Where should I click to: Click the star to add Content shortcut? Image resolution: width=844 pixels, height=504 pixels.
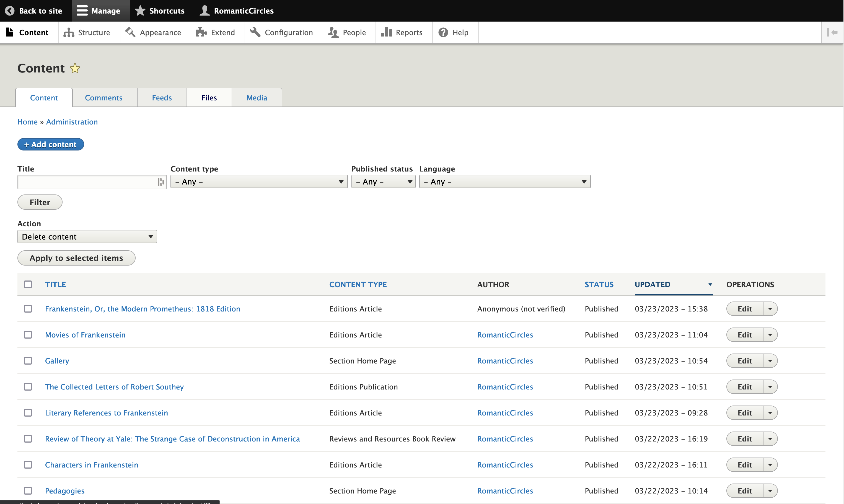[x=75, y=68]
